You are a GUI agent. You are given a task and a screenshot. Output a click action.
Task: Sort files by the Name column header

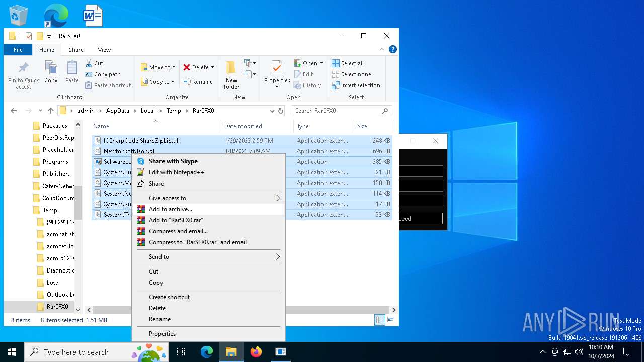pos(156,126)
